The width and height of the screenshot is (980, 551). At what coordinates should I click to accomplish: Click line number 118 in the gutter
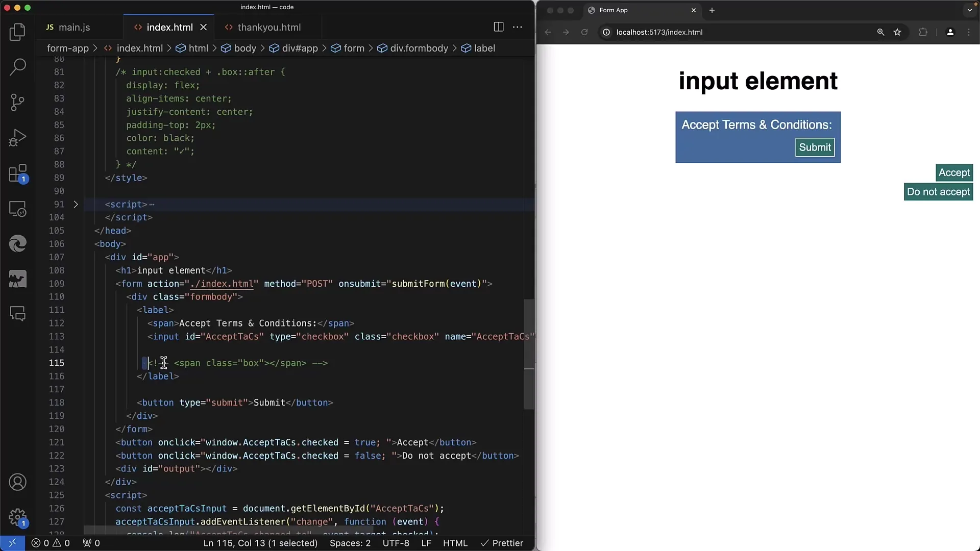point(57,403)
